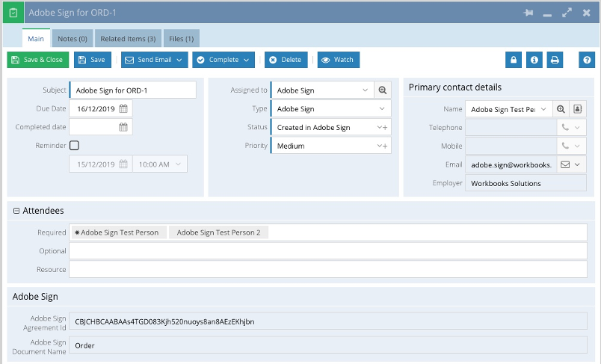
Task: Click the Telephone call phone icon
Action: [565, 127]
